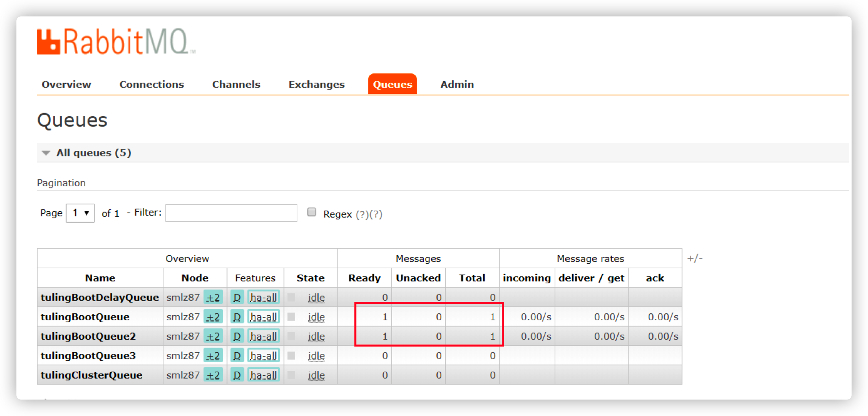Open the tulingBootQueue queue

85,317
